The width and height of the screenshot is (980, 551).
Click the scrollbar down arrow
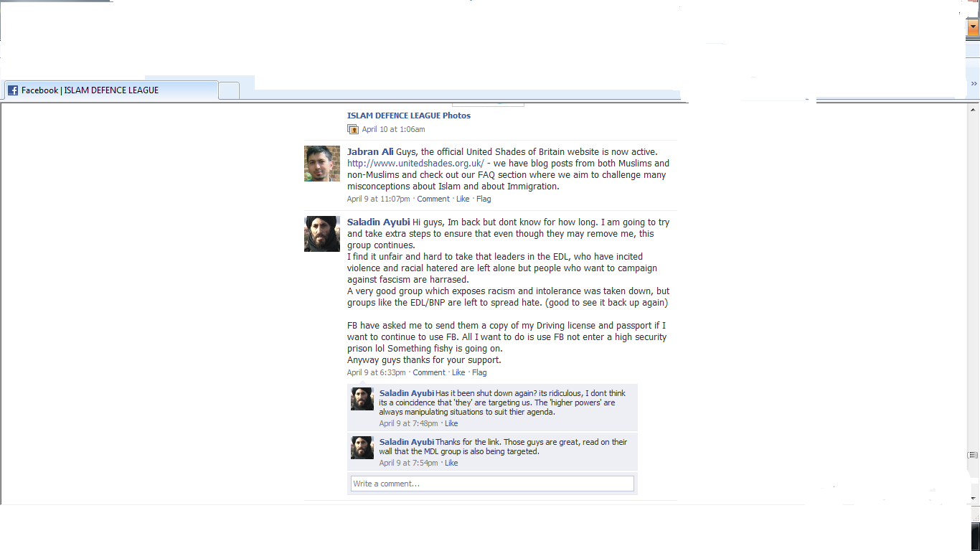(x=974, y=498)
